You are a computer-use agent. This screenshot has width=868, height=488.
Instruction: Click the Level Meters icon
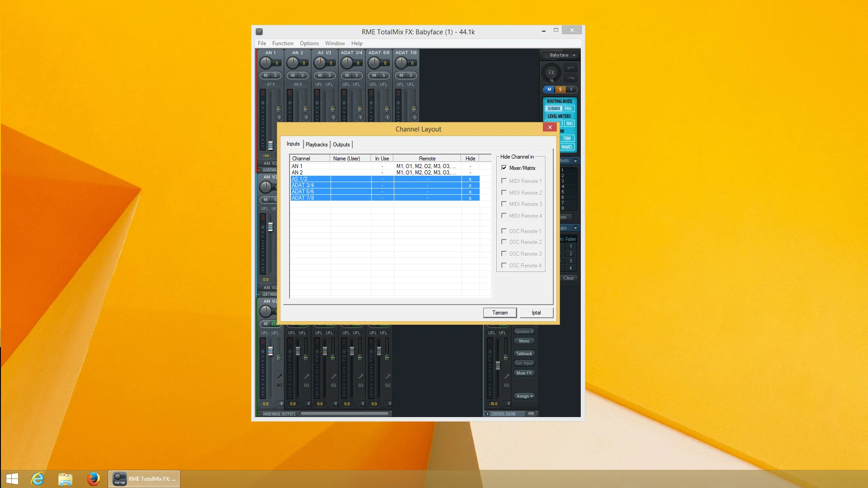click(559, 116)
